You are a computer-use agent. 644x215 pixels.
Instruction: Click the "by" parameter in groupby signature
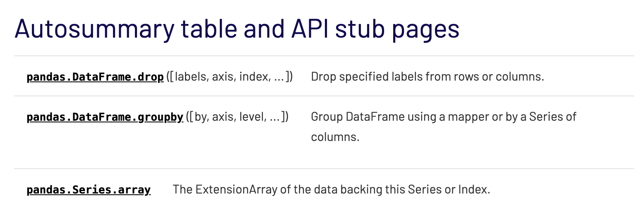point(200,117)
